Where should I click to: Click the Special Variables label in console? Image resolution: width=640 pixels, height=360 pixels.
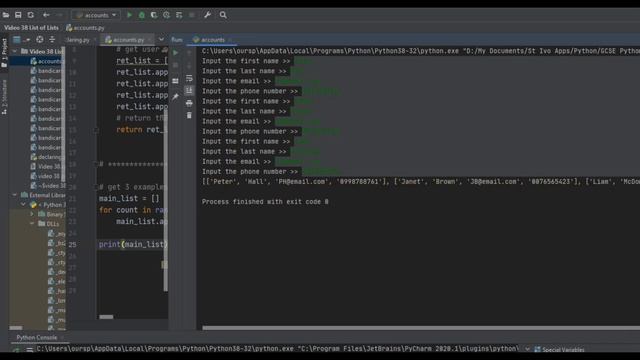[x=563, y=349]
